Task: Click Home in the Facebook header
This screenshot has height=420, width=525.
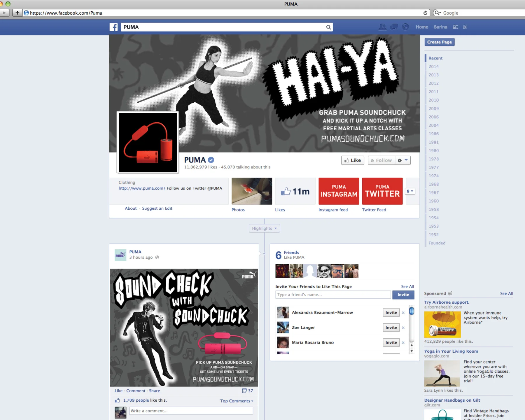Action: (422, 27)
